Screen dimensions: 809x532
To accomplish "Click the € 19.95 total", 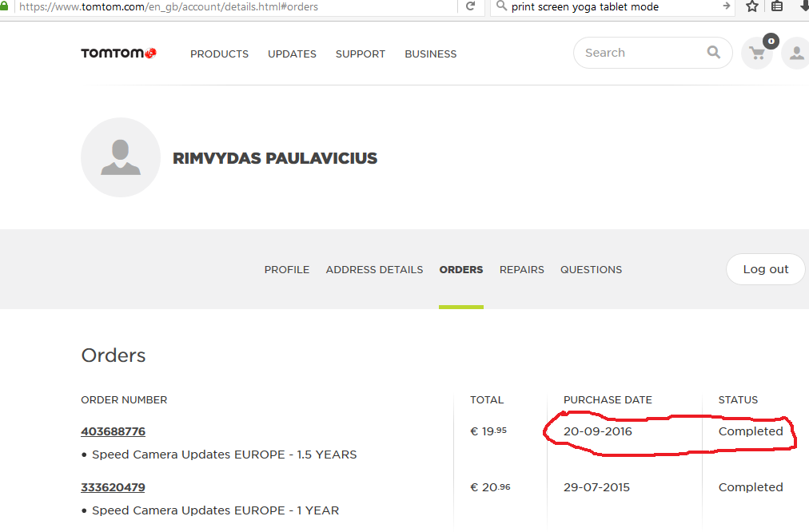I will (488, 431).
